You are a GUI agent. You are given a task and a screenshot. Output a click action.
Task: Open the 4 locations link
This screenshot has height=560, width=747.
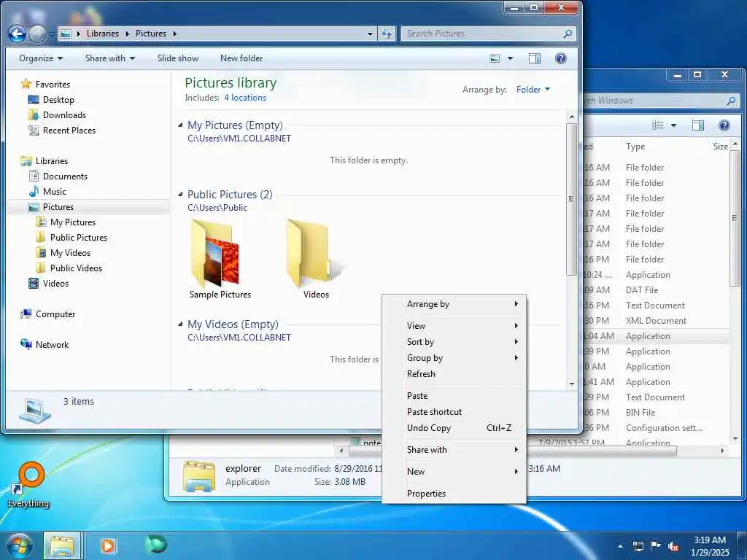pos(245,98)
